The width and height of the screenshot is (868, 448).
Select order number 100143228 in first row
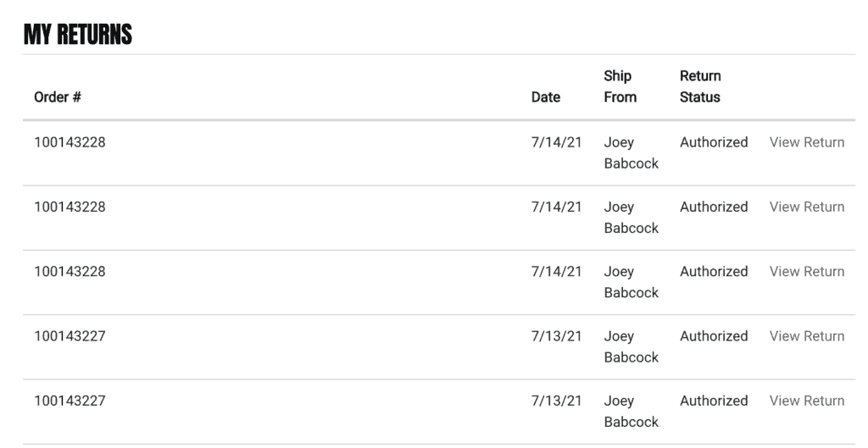[70, 142]
